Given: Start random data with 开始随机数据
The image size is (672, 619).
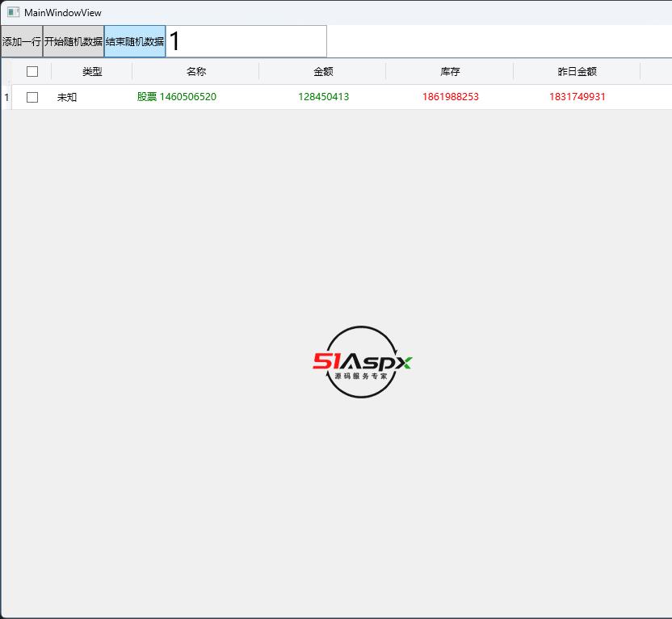Looking at the screenshot, I should (73, 41).
